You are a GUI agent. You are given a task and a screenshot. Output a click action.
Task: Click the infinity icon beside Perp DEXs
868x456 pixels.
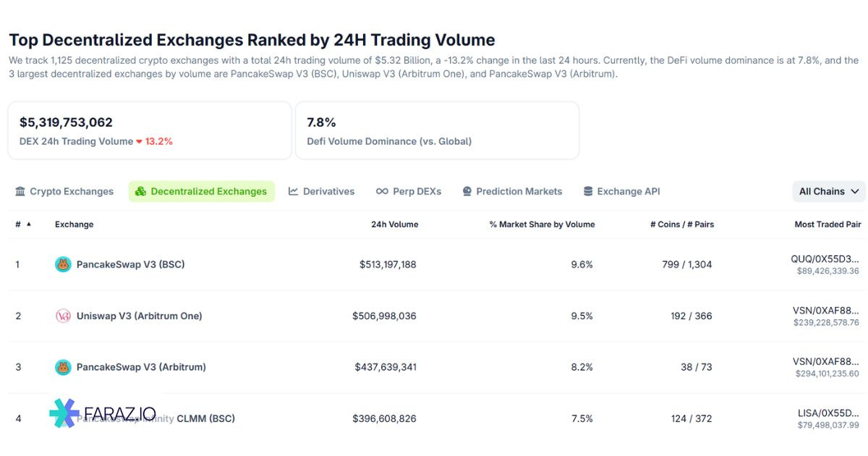click(381, 191)
